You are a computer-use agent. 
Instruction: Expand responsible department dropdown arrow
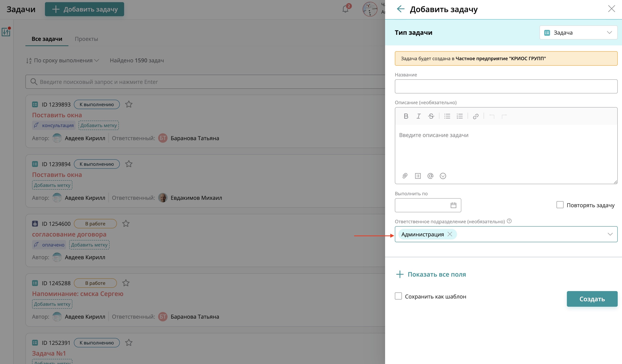pyautogui.click(x=610, y=234)
